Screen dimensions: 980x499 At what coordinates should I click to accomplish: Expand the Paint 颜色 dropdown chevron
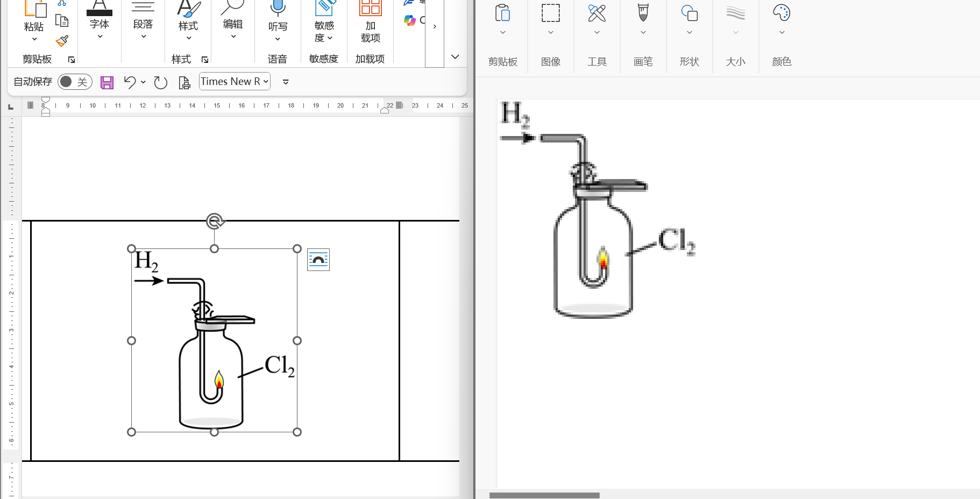tap(782, 33)
